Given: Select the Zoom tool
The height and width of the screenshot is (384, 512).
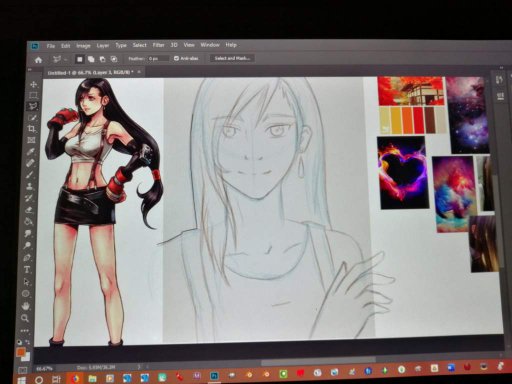Looking at the screenshot, I should pos(25,318).
